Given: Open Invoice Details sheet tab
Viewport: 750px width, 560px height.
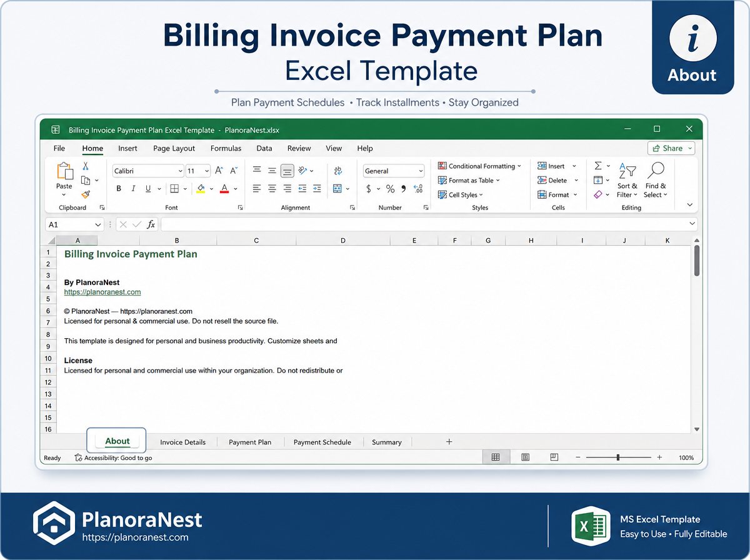Looking at the screenshot, I should click(182, 442).
